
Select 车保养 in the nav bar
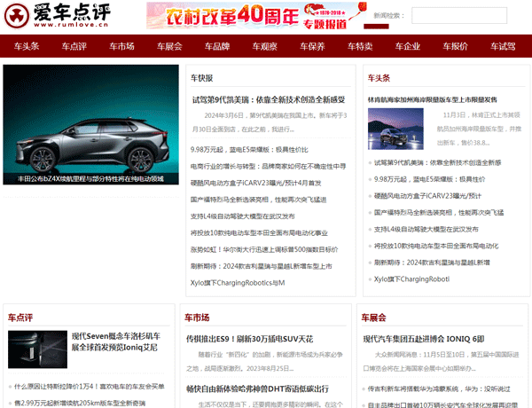pyautogui.click(x=312, y=46)
